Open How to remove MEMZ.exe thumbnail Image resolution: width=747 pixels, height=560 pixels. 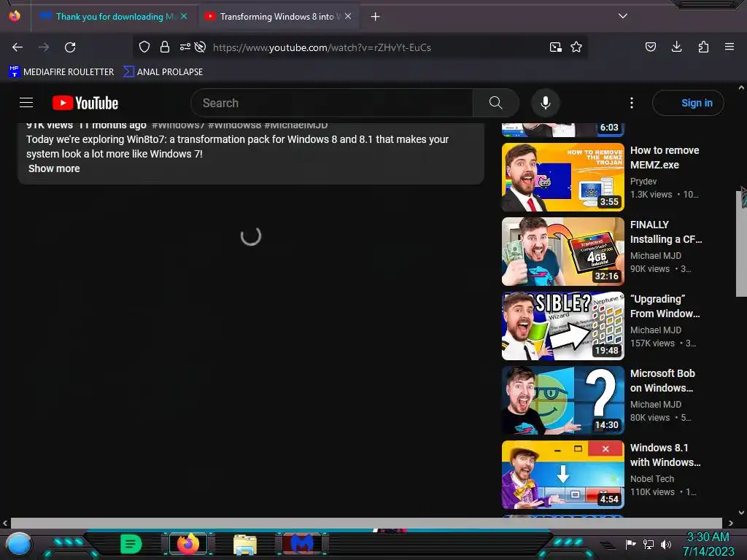coord(563,177)
